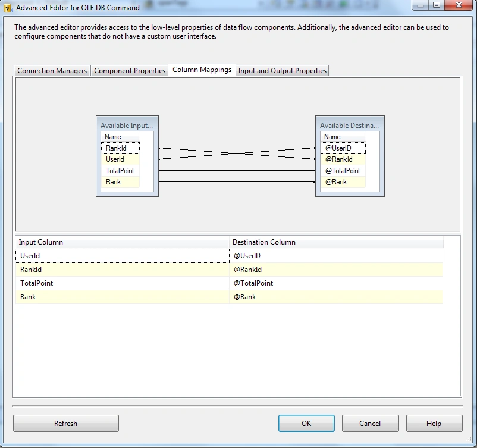Select @RankId in Available Destination columns
The width and height of the screenshot is (477, 448).
point(343,159)
